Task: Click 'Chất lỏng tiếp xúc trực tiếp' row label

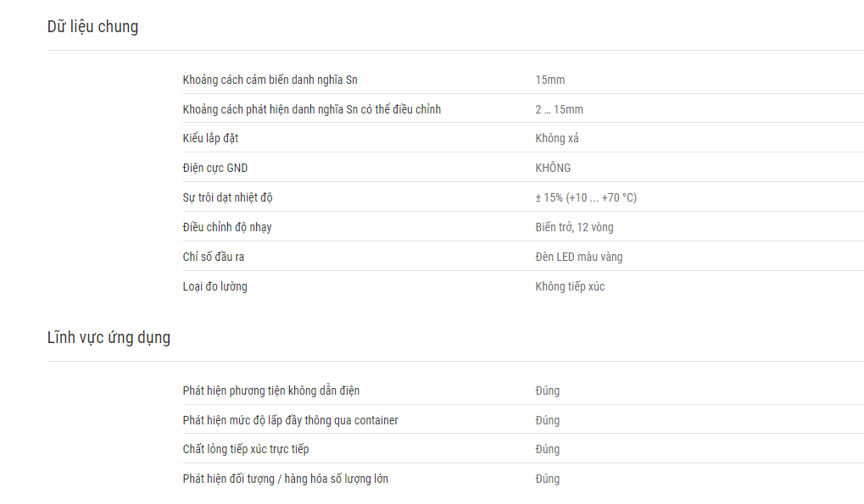Action: pos(246,450)
